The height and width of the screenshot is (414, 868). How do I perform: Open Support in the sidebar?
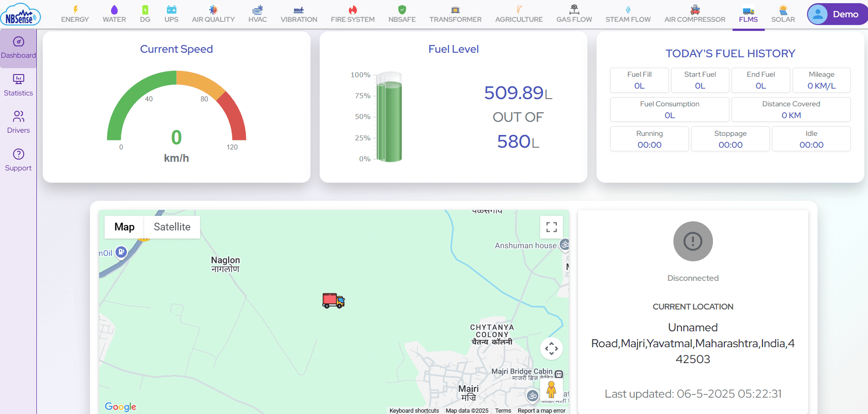pyautogui.click(x=18, y=160)
